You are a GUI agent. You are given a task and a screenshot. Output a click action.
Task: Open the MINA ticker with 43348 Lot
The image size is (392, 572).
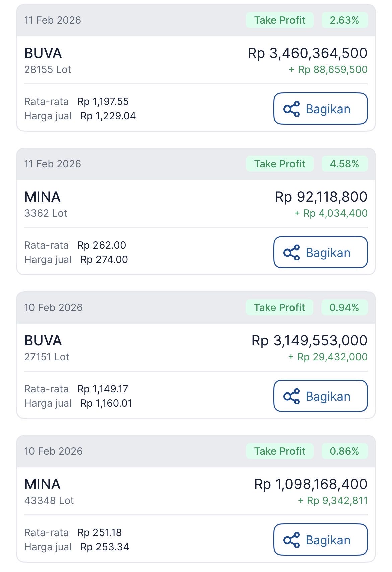click(x=43, y=484)
